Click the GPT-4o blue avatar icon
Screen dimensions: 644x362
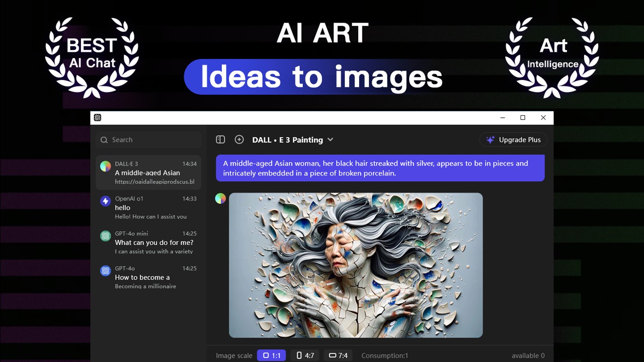point(105,271)
